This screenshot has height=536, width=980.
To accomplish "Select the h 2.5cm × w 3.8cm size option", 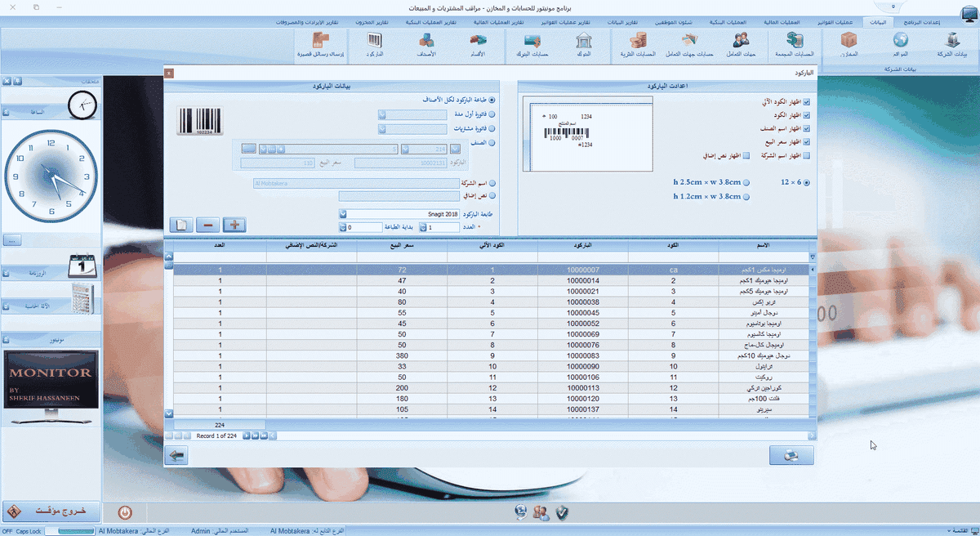I will click(746, 183).
